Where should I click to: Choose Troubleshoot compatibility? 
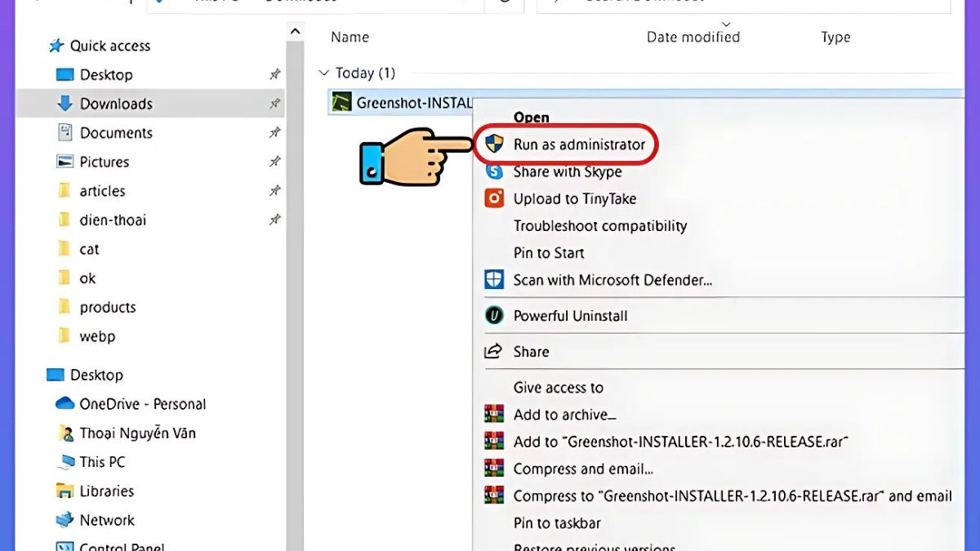pos(600,225)
